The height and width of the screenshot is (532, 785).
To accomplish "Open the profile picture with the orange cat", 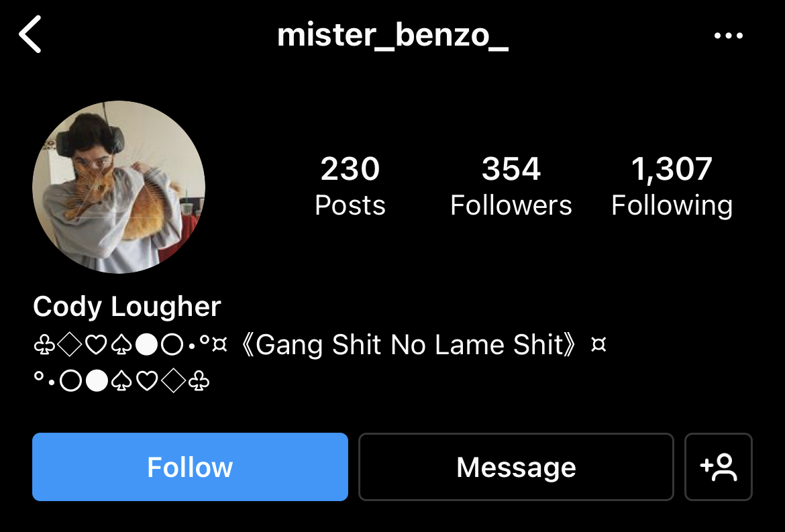I will tap(119, 187).
